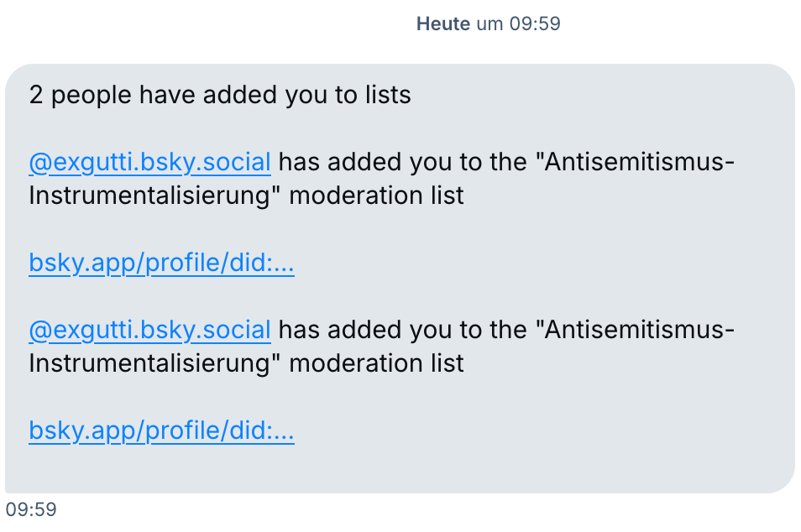Click the word "Heute" in date separator
The image size is (801, 532).
(442, 24)
